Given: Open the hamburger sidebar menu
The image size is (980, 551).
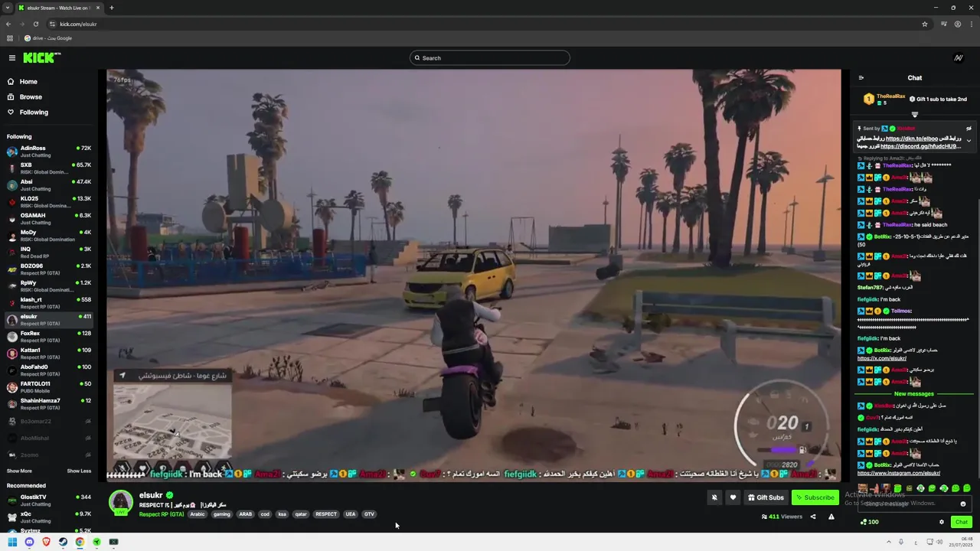Looking at the screenshot, I should click(11, 58).
